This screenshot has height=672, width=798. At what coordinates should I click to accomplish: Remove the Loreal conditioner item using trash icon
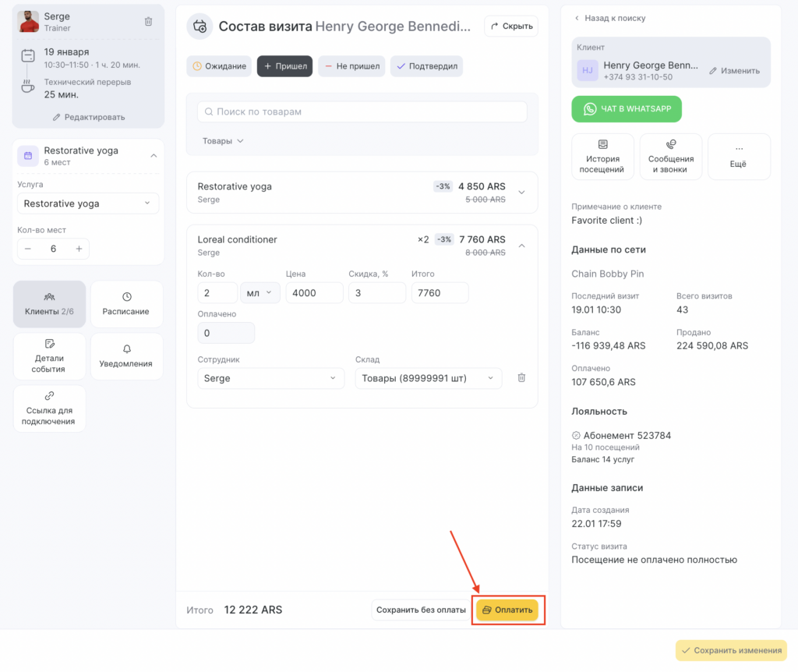pyautogui.click(x=521, y=378)
